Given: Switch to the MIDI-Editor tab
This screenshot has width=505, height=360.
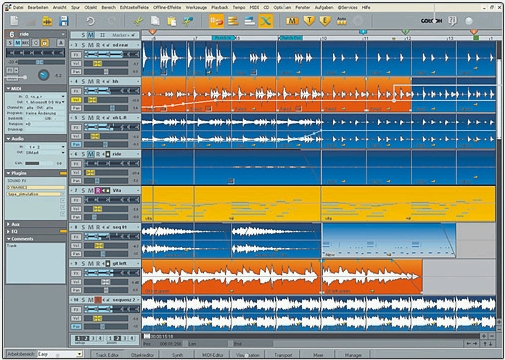Looking at the screenshot, I should [212, 355].
